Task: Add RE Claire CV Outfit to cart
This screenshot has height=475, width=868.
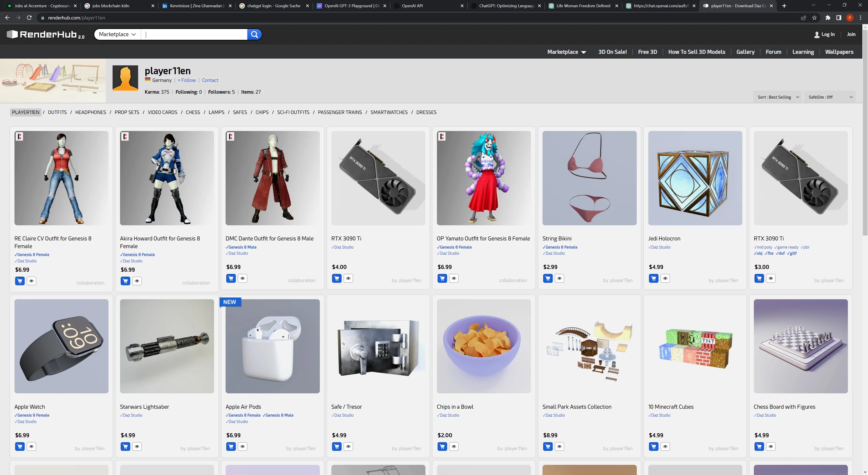Action: click(20, 281)
